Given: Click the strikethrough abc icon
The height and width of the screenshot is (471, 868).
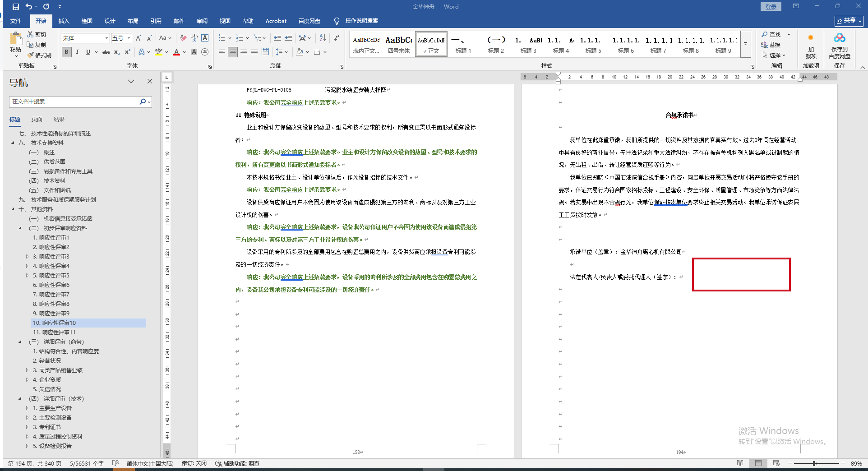Looking at the screenshot, I should click(x=106, y=52).
